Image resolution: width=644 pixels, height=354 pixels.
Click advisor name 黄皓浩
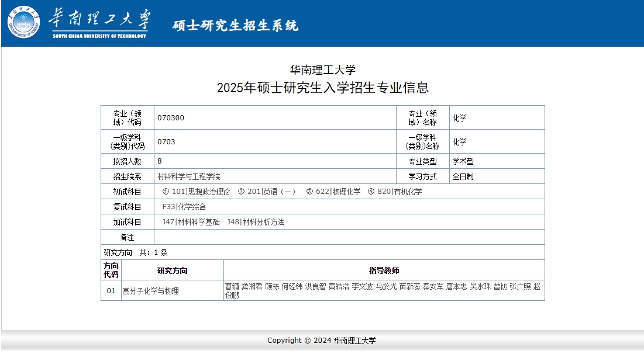[x=339, y=286]
